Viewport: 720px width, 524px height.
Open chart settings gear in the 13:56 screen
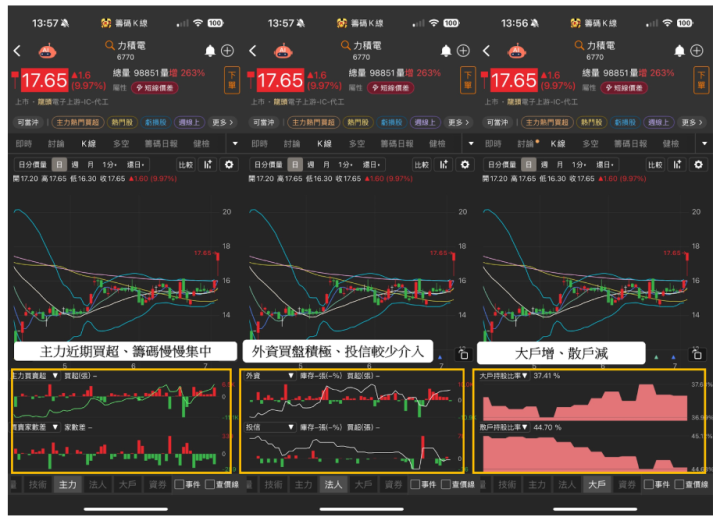coord(698,164)
